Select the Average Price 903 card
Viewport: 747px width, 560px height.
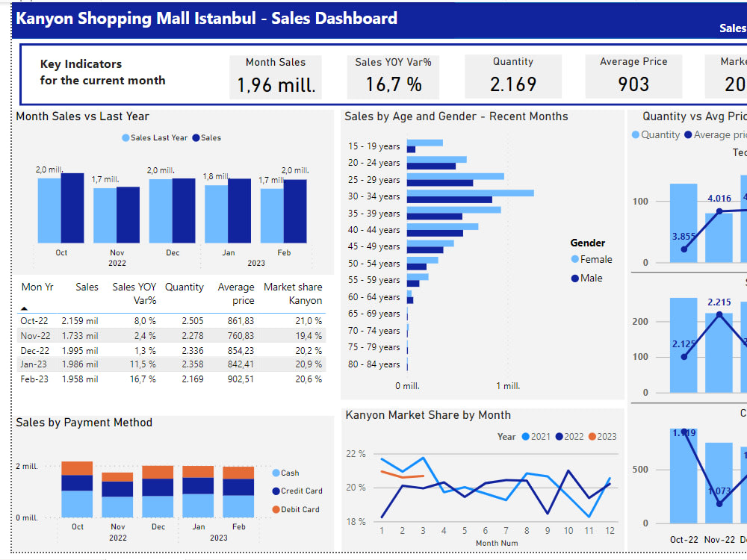click(x=633, y=76)
